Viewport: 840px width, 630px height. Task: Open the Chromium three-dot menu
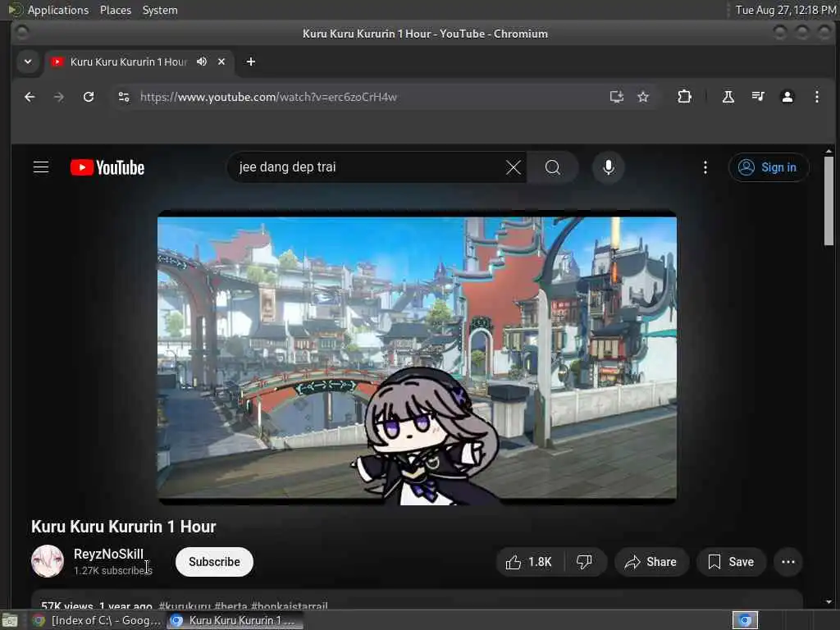(x=816, y=97)
